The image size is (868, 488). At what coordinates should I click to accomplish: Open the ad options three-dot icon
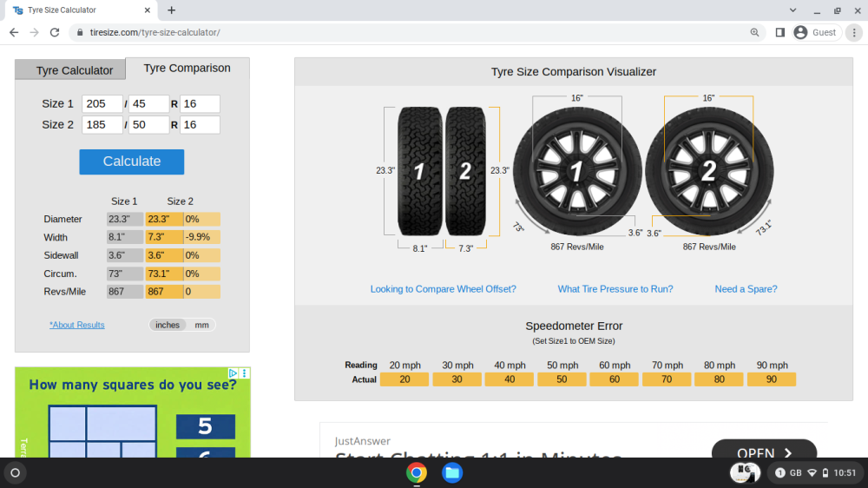coord(244,373)
